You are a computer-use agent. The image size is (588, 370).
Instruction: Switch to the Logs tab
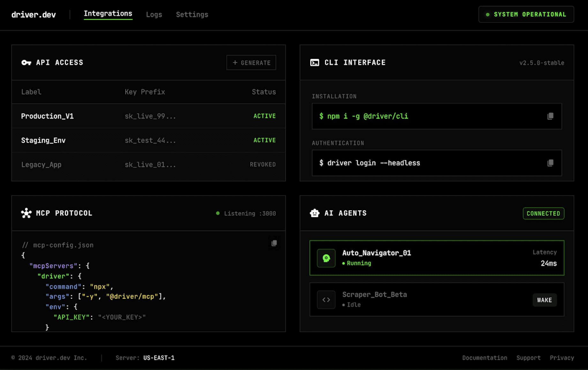click(154, 14)
